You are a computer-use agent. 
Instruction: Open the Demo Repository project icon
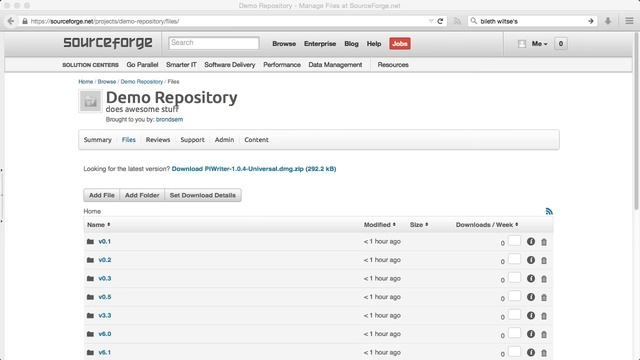(90, 101)
